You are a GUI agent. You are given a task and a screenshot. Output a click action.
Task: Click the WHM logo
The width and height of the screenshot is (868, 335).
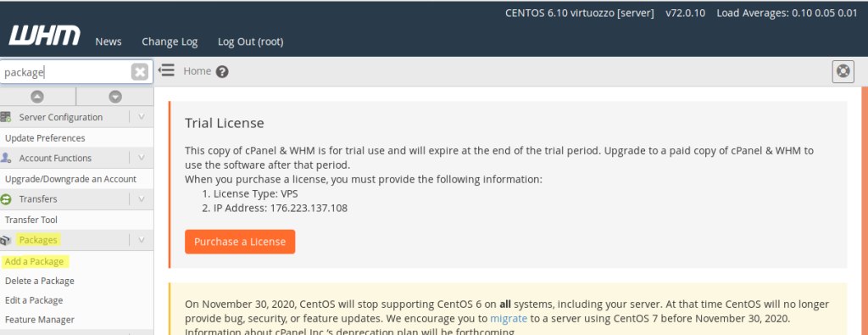click(x=44, y=36)
